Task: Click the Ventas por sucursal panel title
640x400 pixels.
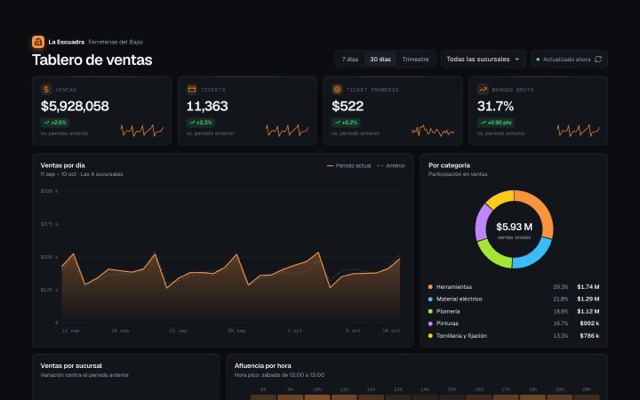Action: (71, 366)
